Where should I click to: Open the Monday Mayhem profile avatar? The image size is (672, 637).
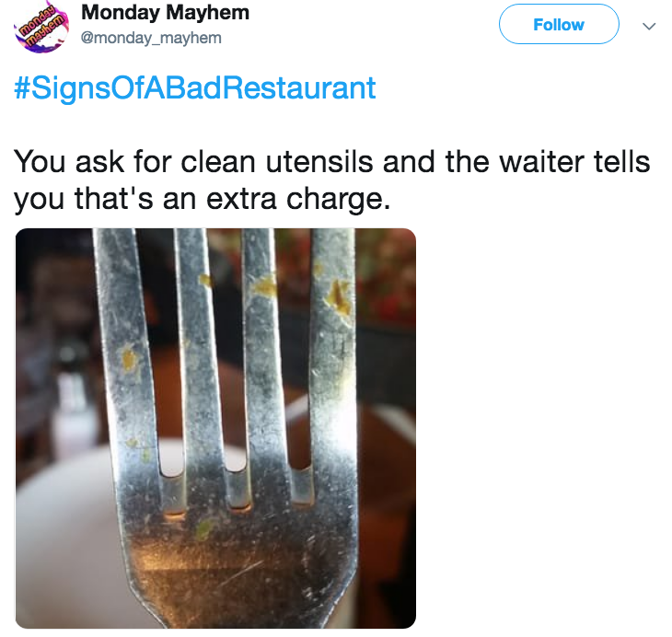point(41,27)
